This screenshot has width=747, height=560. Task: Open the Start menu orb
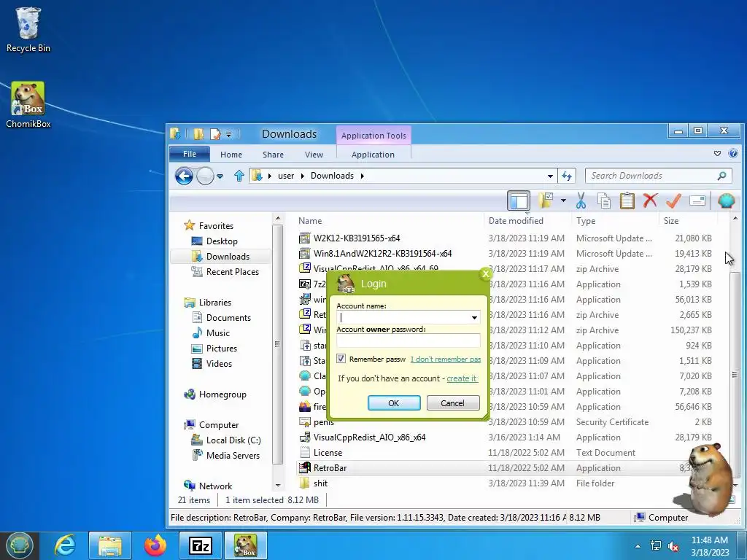19,545
